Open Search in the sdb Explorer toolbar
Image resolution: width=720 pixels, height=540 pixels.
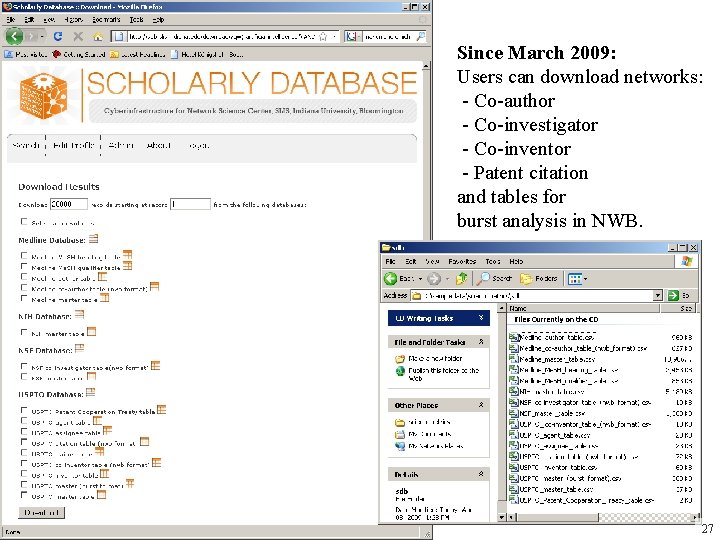click(x=495, y=278)
